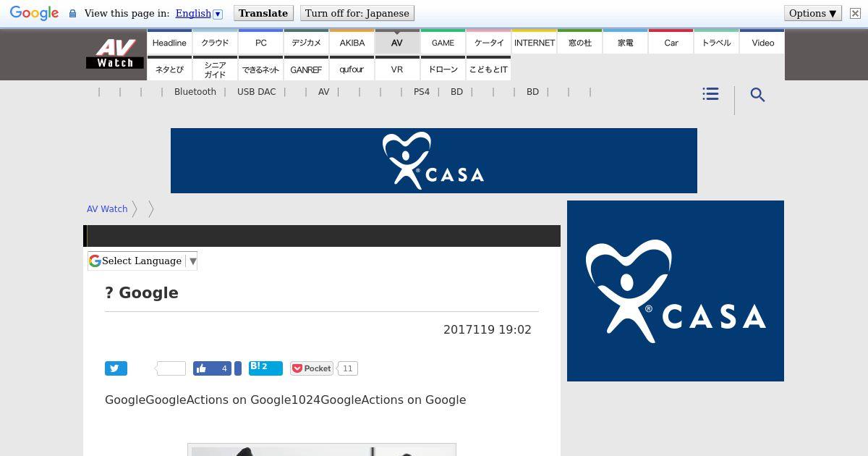The height and width of the screenshot is (456, 868).
Task: Click the Facebook thumbs-up like button
Action: click(212, 368)
